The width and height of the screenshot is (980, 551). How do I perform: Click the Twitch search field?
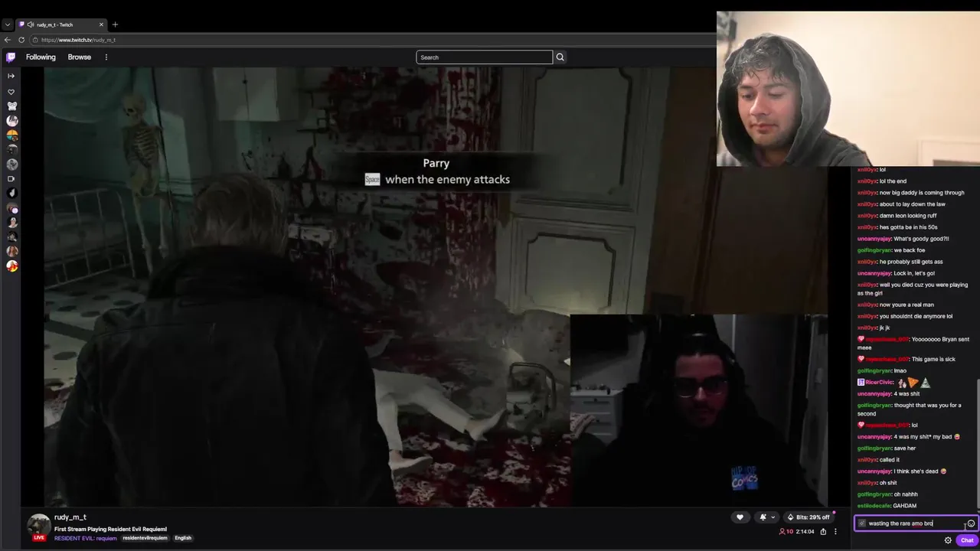coord(484,57)
